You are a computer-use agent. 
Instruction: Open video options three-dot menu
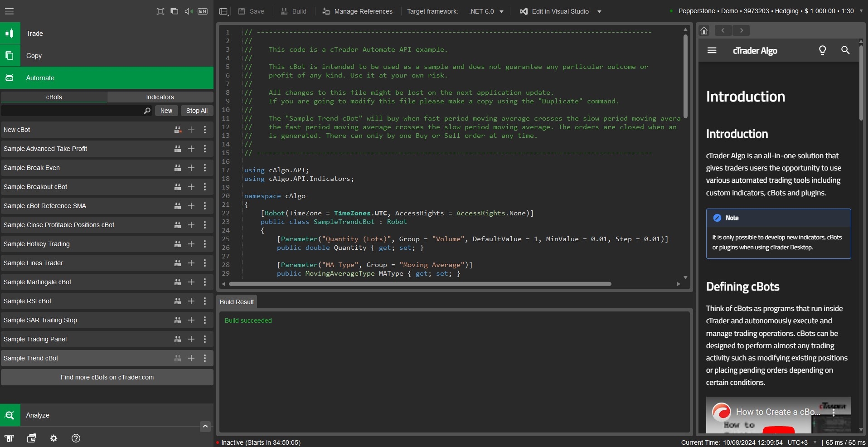click(834, 412)
